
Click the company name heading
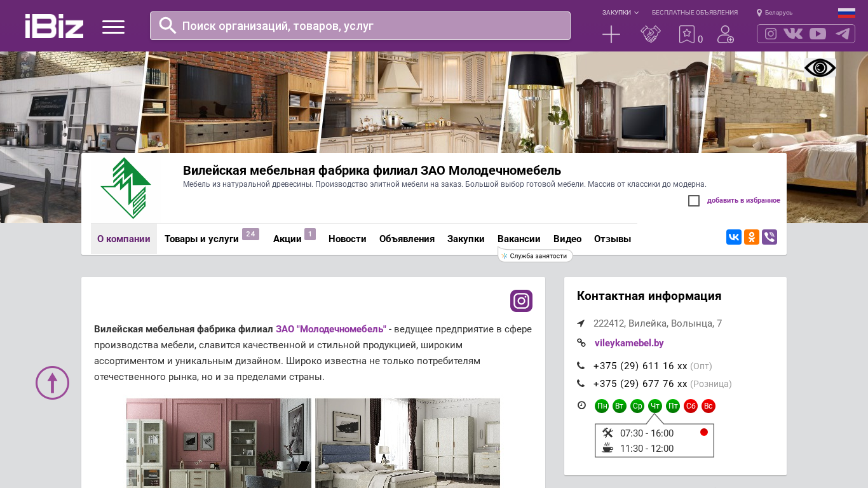point(372,170)
